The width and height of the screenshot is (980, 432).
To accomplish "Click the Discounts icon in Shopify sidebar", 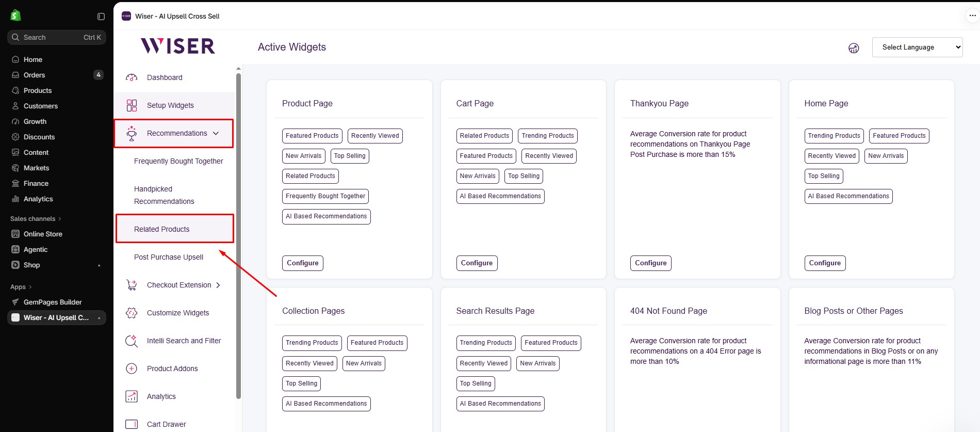I will tap(15, 137).
